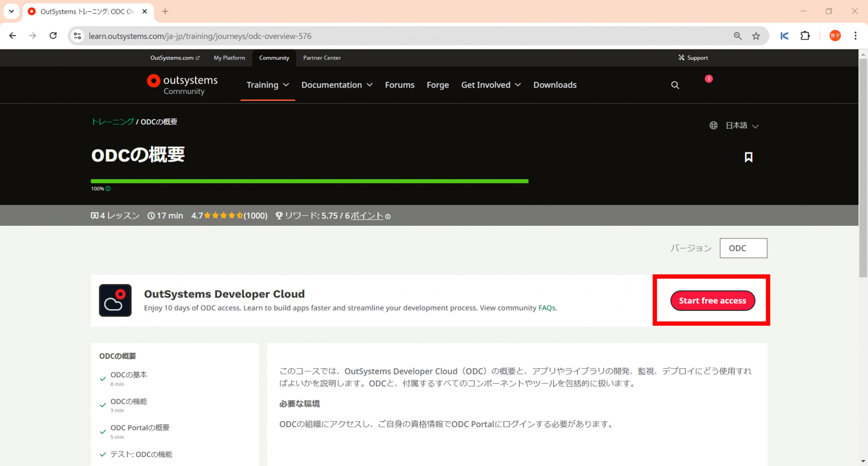
Task: Open the community FAQs link
Action: point(546,308)
